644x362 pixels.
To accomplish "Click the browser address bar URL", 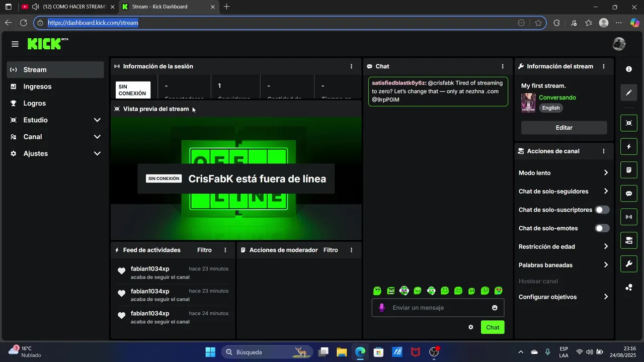I will click(93, 23).
